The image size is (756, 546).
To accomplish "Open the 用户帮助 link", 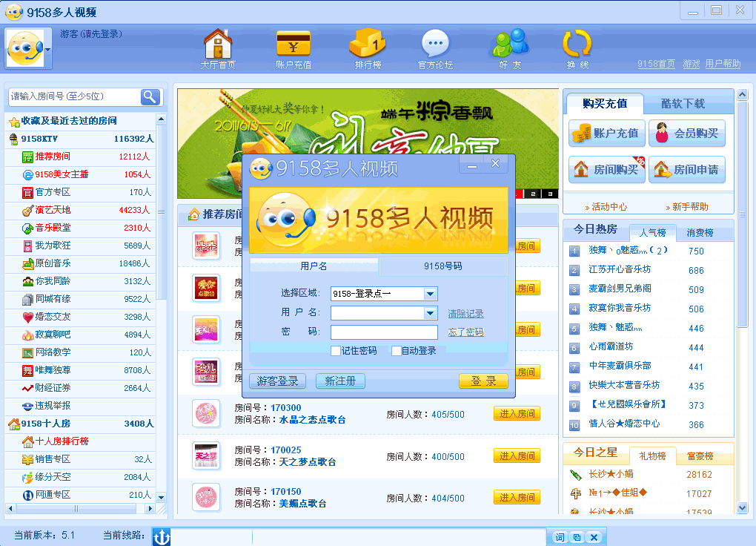I will pyautogui.click(x=723, y=64).
